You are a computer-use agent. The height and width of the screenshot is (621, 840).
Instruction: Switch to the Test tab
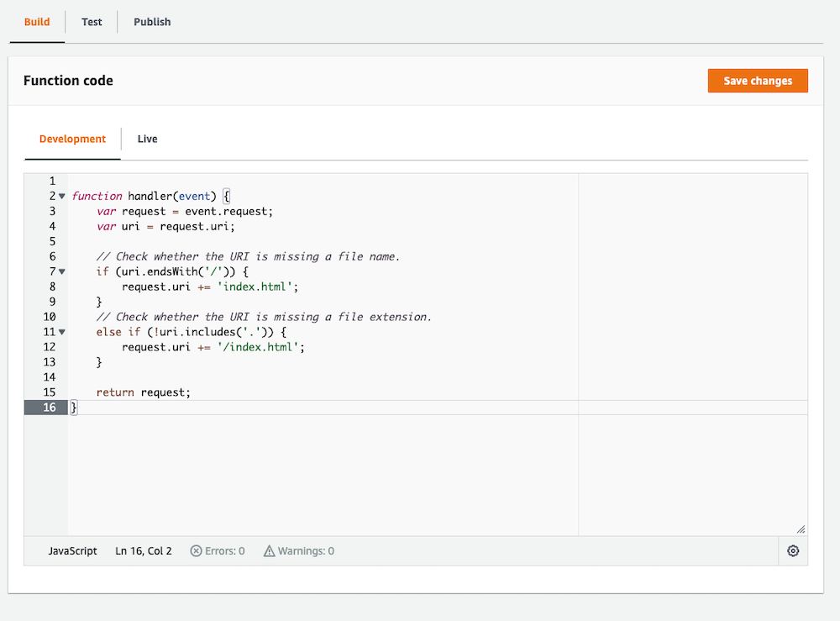pos(91,22)
